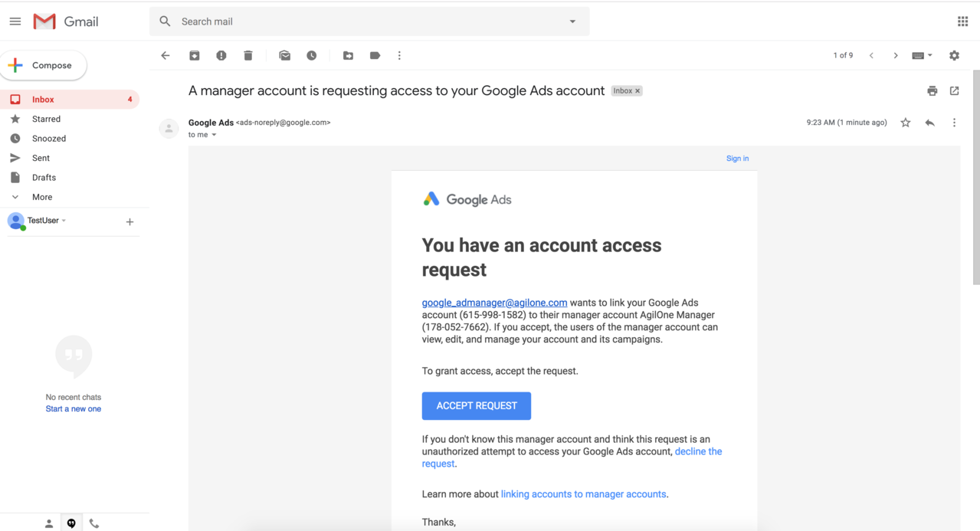
Task: Show recipient details next to 'to me'
Action: point(214,135)
